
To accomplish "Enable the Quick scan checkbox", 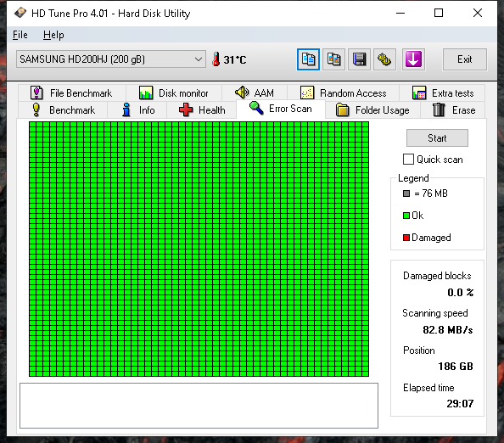I will [x=408, y=160].
